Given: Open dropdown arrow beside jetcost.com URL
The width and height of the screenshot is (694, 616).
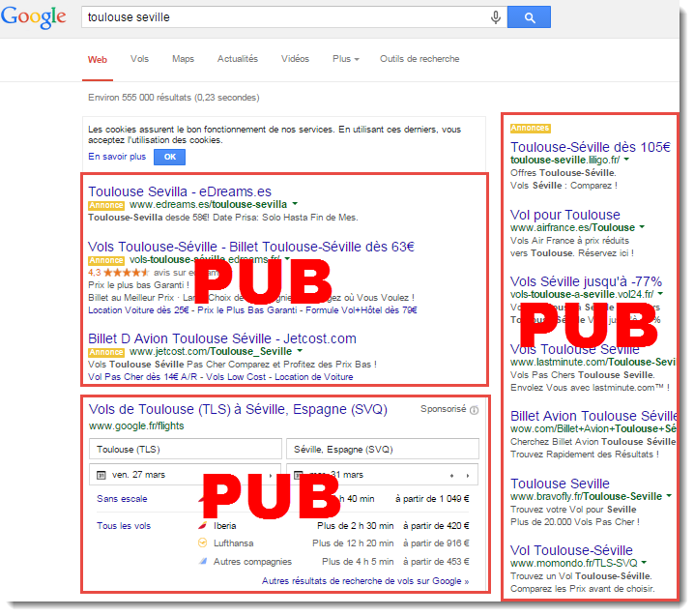Looking at the screenshot, I should click(x=300, y=351).
